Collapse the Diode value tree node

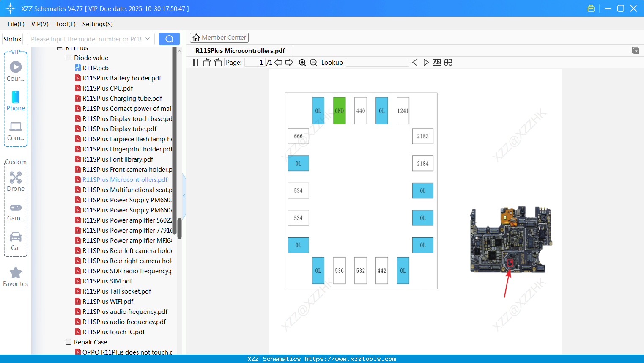pyautogui.click(x=69, y=58)
